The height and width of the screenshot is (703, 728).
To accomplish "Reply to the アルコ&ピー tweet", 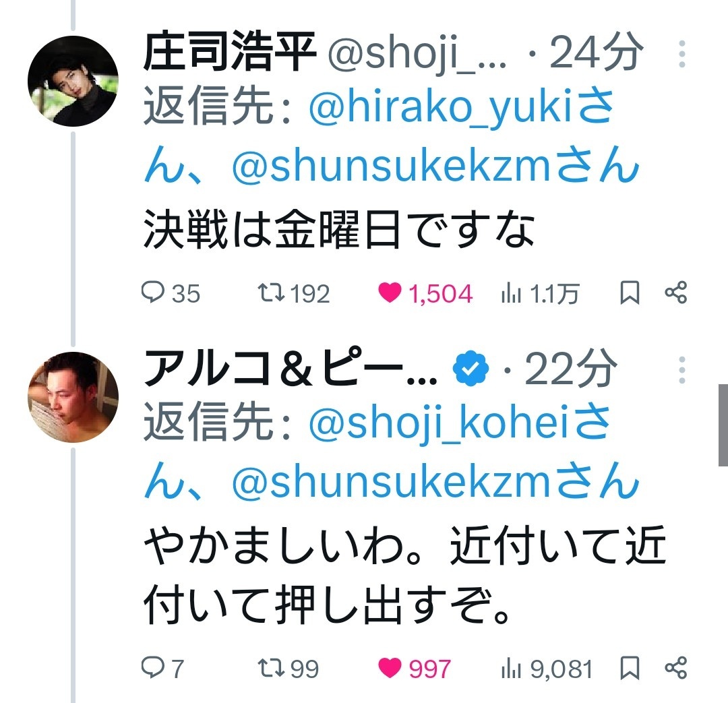I will click(153, 668).
